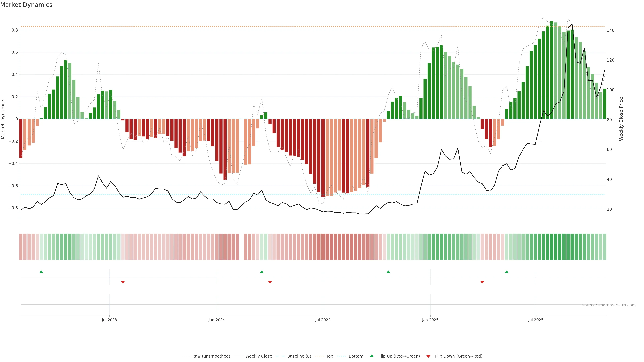The height and width of the screenshot is (362, 644).
Task: Click the tallest dark green histogram bar
Action: pyautogui.click(x=551, y=70)
